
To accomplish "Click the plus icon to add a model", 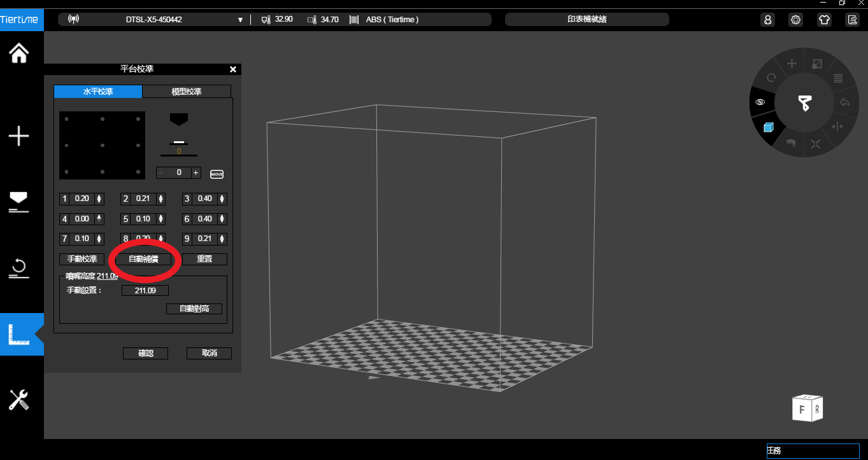I will (x=19, y=136).
